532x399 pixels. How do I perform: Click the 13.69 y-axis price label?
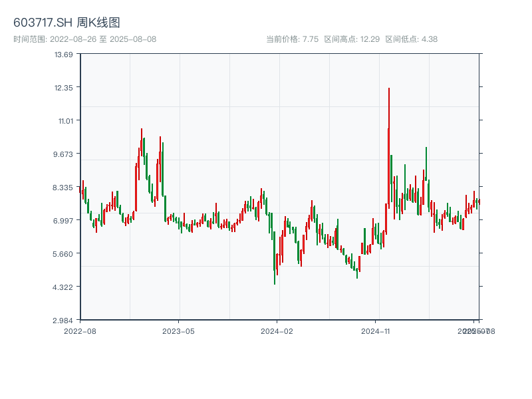pyautogui.click(x=64, y=55)
